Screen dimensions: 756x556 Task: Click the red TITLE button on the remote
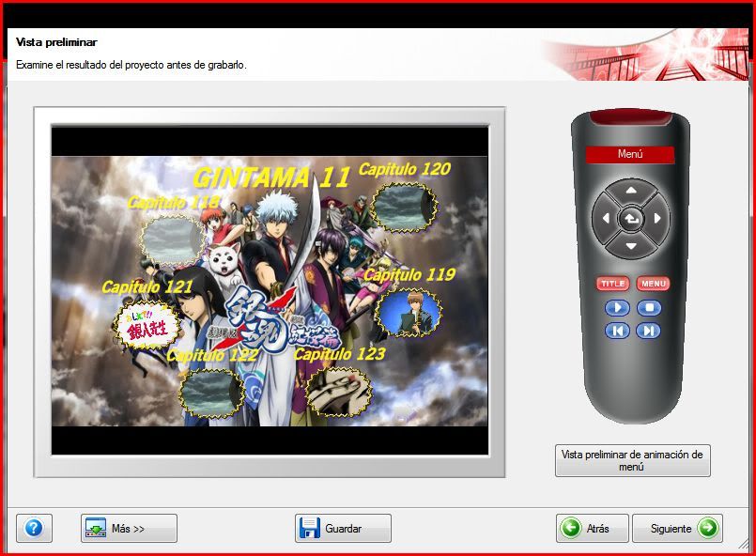613,284
